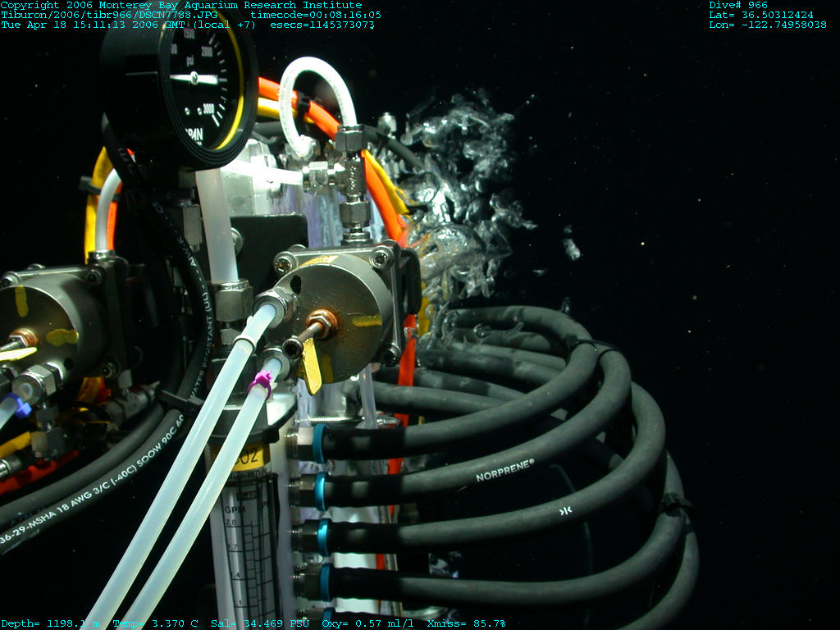Click the NORPRENE label on black hose
The height and width of the screenshot is (630, 840).
[x=504, y=470]
